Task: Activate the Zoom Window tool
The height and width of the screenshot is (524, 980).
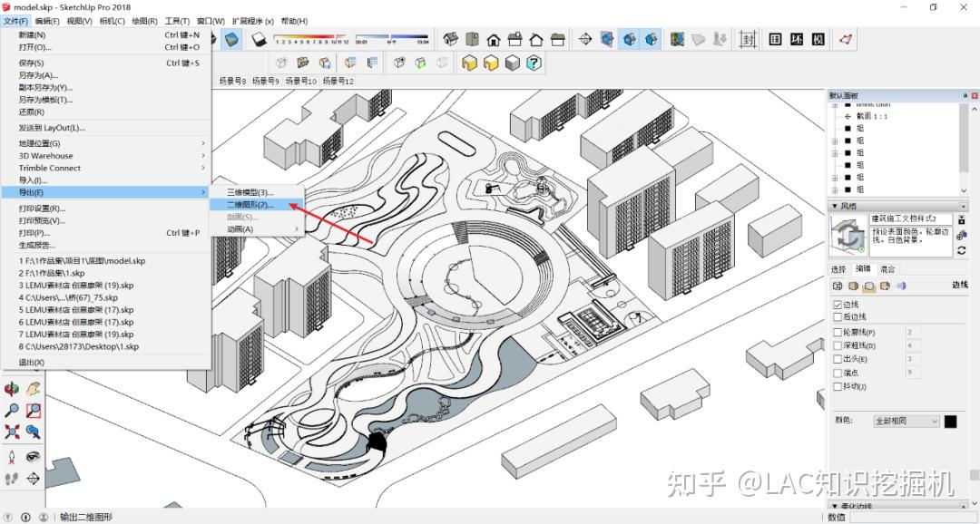Action: 34,411
